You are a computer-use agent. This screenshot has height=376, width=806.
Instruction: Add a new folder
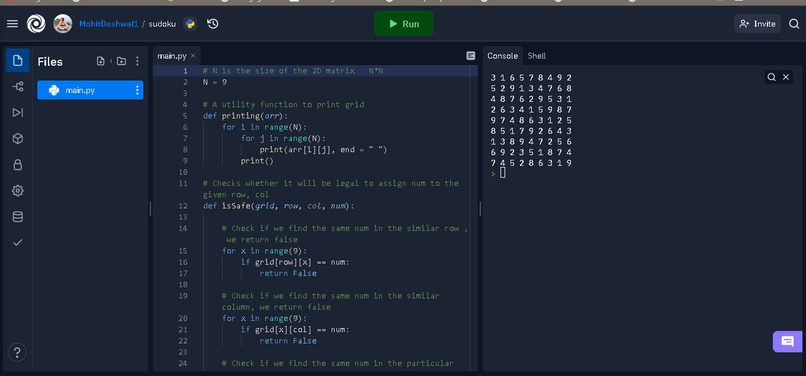[121, 61]
